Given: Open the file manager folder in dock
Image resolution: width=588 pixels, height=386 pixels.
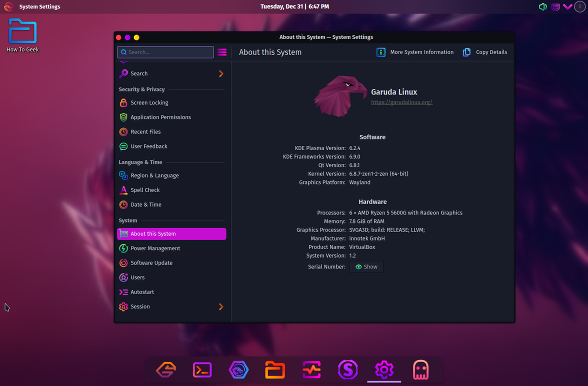Looking at the screenshot, I should (x=275, y=370).
